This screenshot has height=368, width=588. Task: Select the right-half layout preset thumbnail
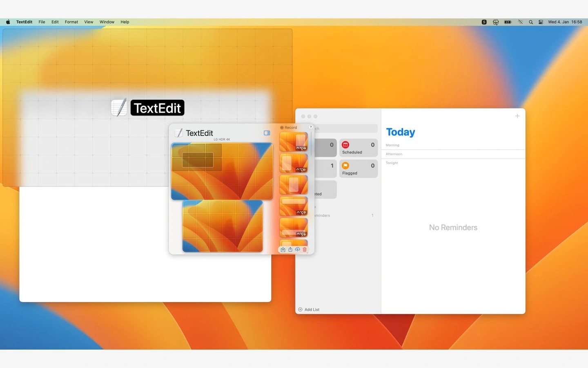(294, 141)
